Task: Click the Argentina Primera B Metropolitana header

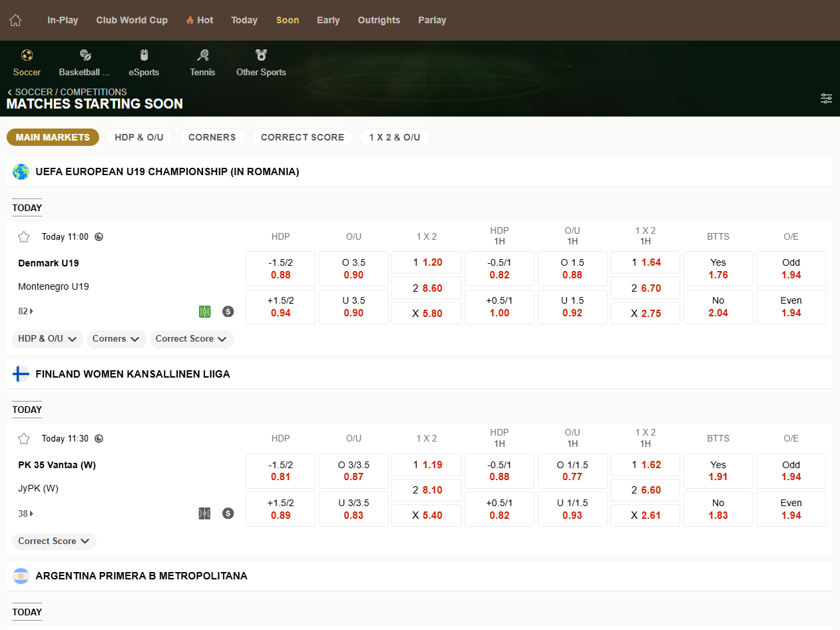Action: coord(419,576)
